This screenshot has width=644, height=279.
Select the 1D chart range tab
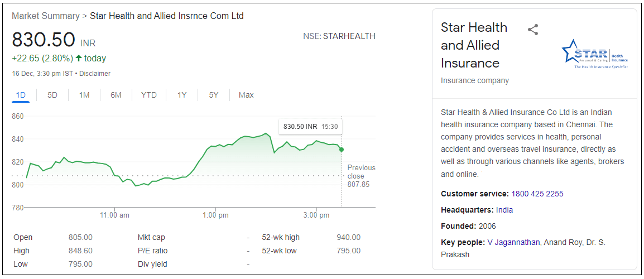click(x=21, y=95)
